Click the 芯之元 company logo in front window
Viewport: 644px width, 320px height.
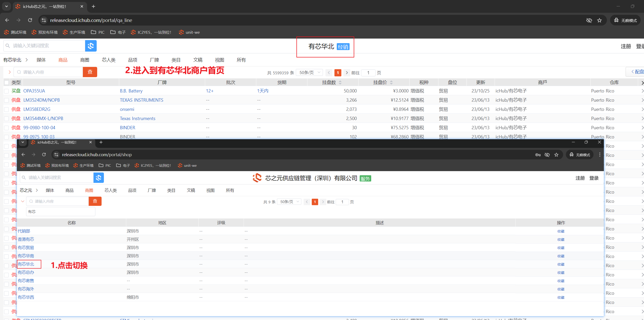point(257,178)
